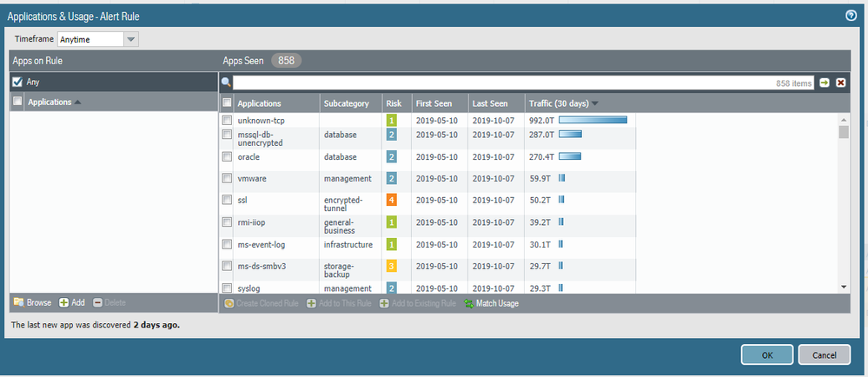
Task: Open Traffic (30 days) column sort arrow
Action: (x=595, y=103)
